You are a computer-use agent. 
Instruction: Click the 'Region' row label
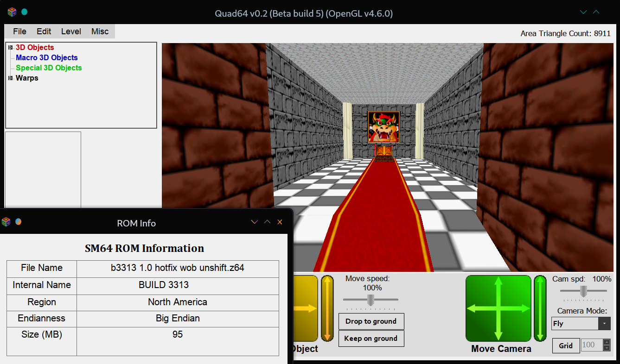(x=42, y=302)
